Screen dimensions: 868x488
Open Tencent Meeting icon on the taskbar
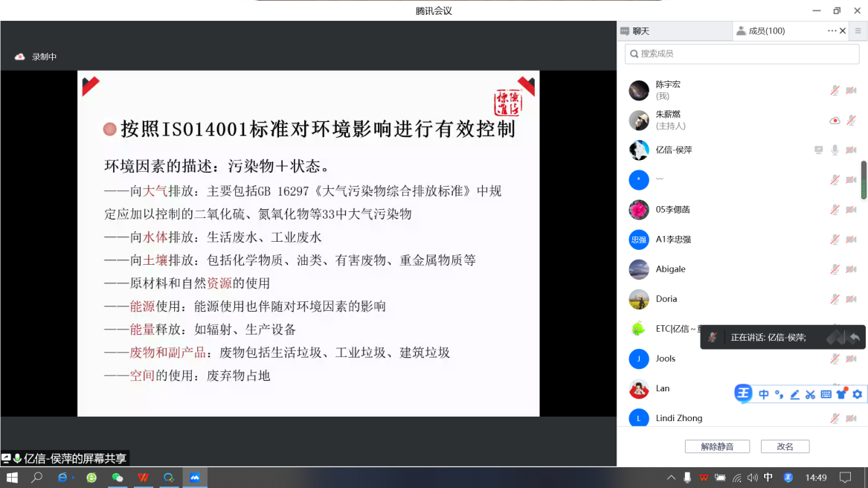tap(195, 477)
